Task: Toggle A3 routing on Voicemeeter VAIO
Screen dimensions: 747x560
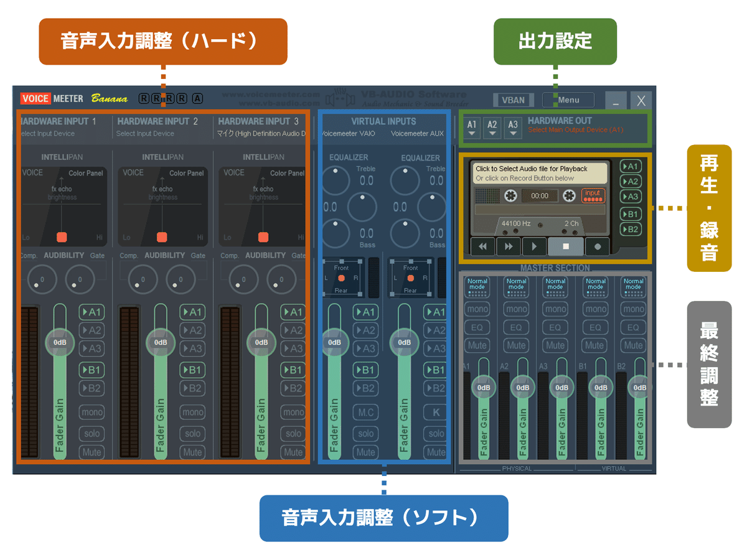Action: (366, 348)
